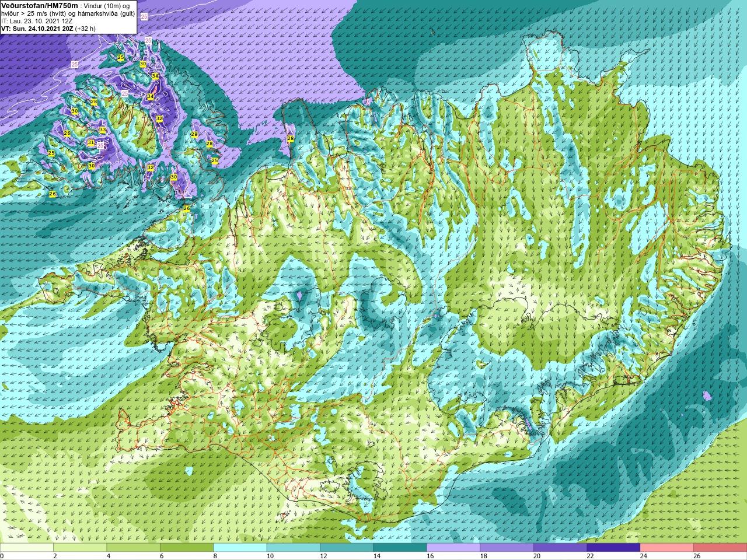This screenshot has height=560, width=747.
Task: Choose the turquoise 10–12 m/s legend swatch
Action: 294,548
